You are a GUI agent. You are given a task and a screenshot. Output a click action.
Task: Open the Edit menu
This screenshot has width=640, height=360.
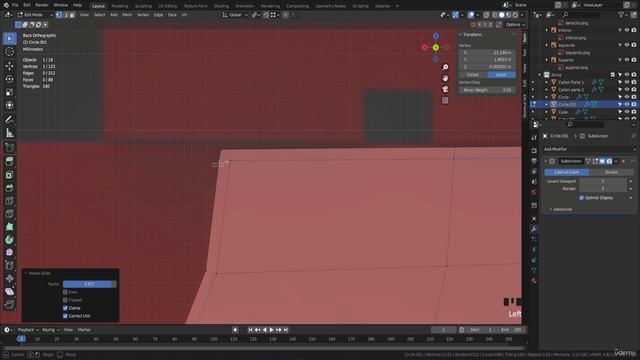click(27, 5)
